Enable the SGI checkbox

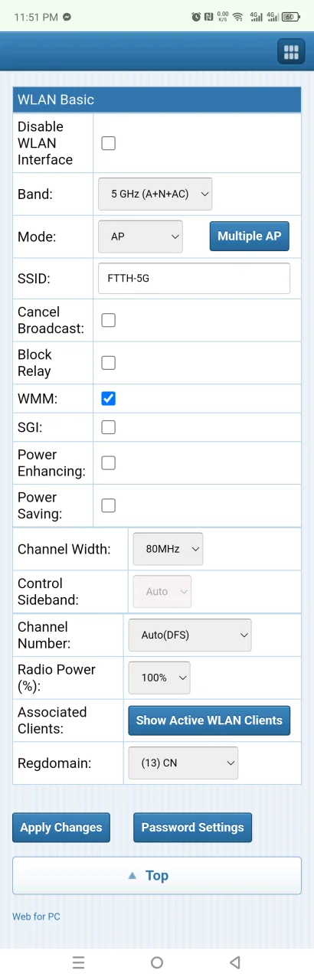coord(109,426)
